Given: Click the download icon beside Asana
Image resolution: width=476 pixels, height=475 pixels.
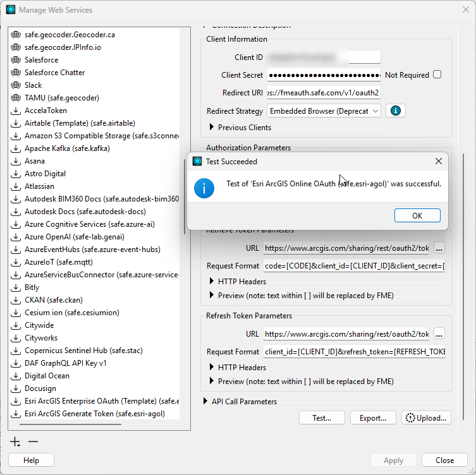Looking at the screenshot, I should [16, 161].
